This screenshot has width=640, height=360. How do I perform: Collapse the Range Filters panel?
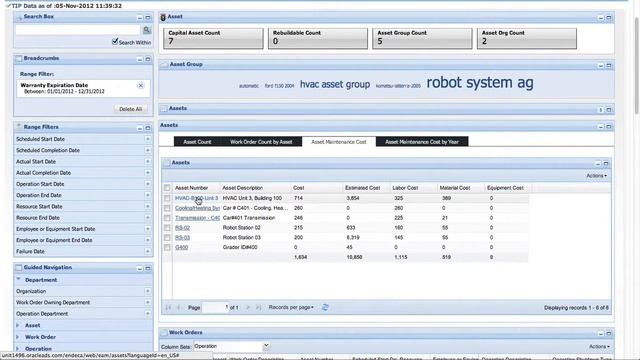[140, 128]
